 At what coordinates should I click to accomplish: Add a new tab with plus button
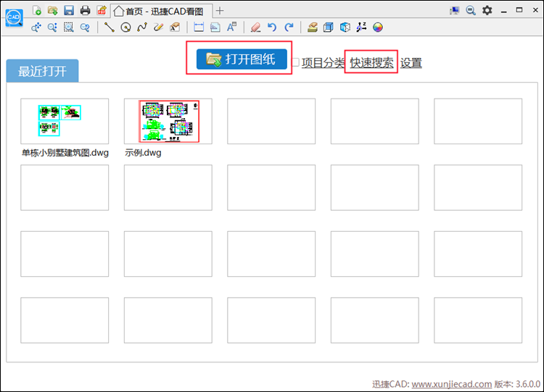point(220,11)
